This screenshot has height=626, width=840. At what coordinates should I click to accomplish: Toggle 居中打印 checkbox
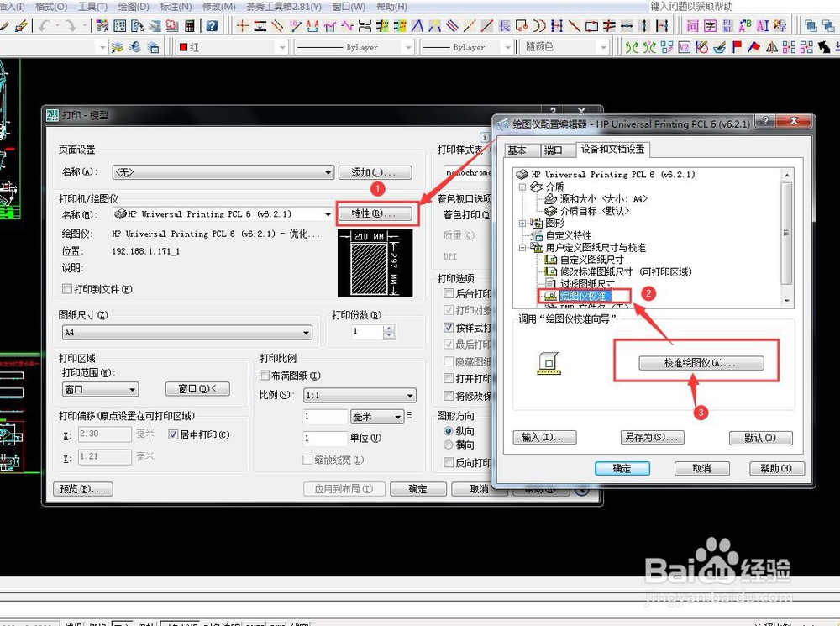click(x=173, y=434)
